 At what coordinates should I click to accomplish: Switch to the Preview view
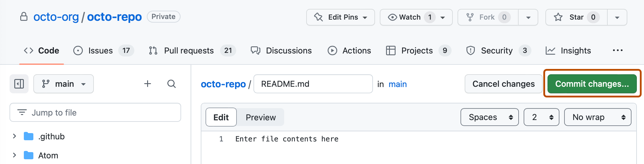pyautogui.click(x=261, y=117)
